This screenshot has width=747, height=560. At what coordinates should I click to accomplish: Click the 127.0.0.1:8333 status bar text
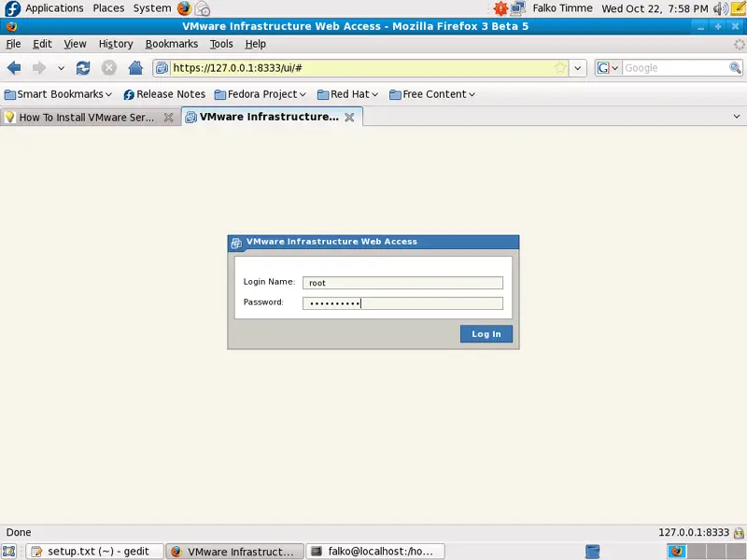tap(694, 532)
